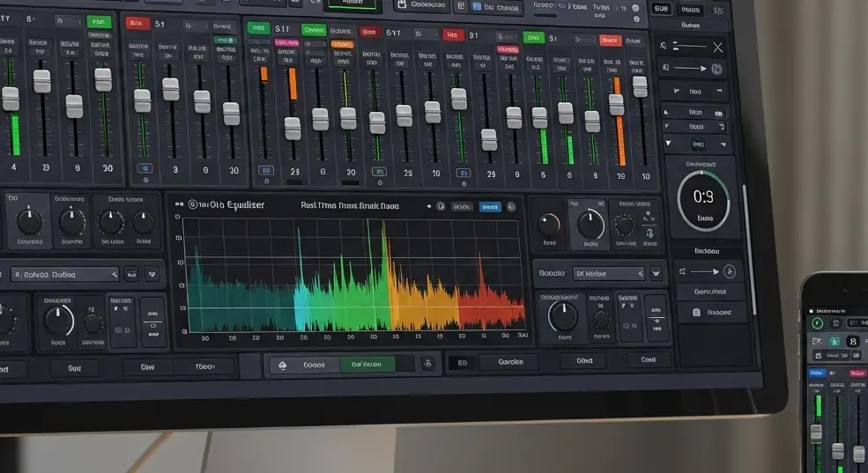Select the green highlighted bottom tab
This screenshot has height=473, width=868.
click(x=367, y=365)
